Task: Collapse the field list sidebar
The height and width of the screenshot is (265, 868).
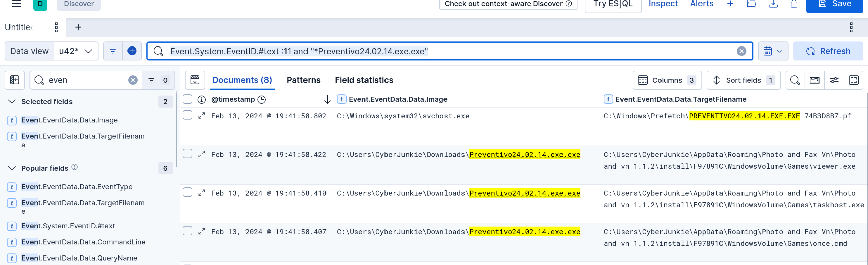Action: pyautogui.click(x=15, y=80)
